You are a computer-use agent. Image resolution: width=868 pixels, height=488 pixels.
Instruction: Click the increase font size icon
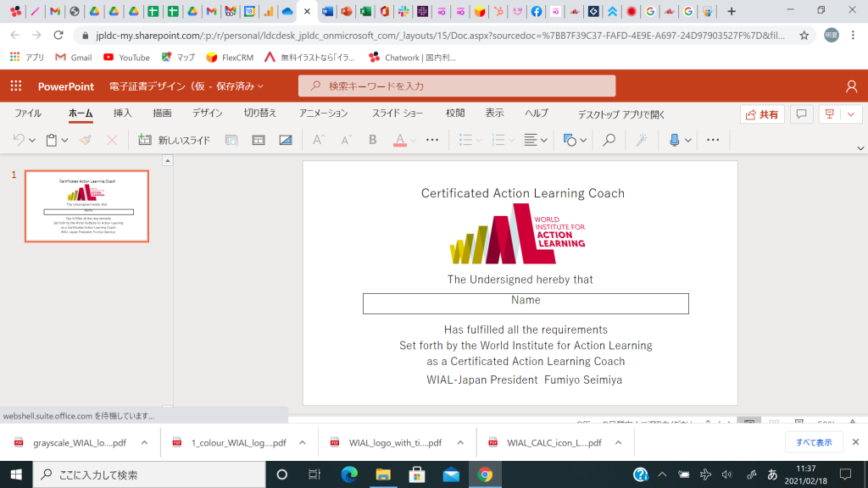pos(319,140)
